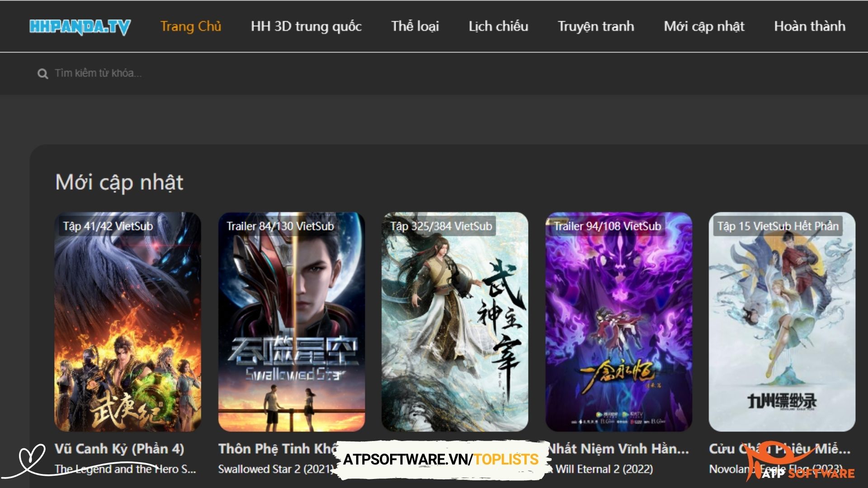The image size is (868, 488).
Task: Click 'Will Eternal 2 (2022)' subtitle
Action: [x=604, y=469]
